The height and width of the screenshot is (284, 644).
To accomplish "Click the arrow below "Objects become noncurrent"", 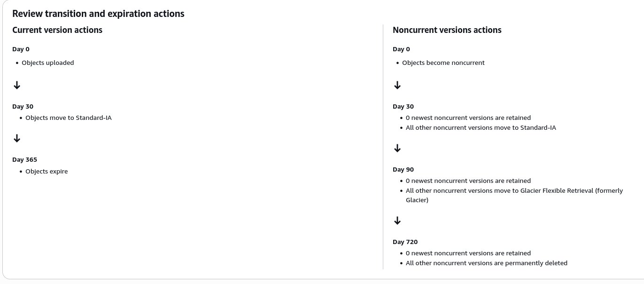I will pyautogui.click(x=397, y=85).
